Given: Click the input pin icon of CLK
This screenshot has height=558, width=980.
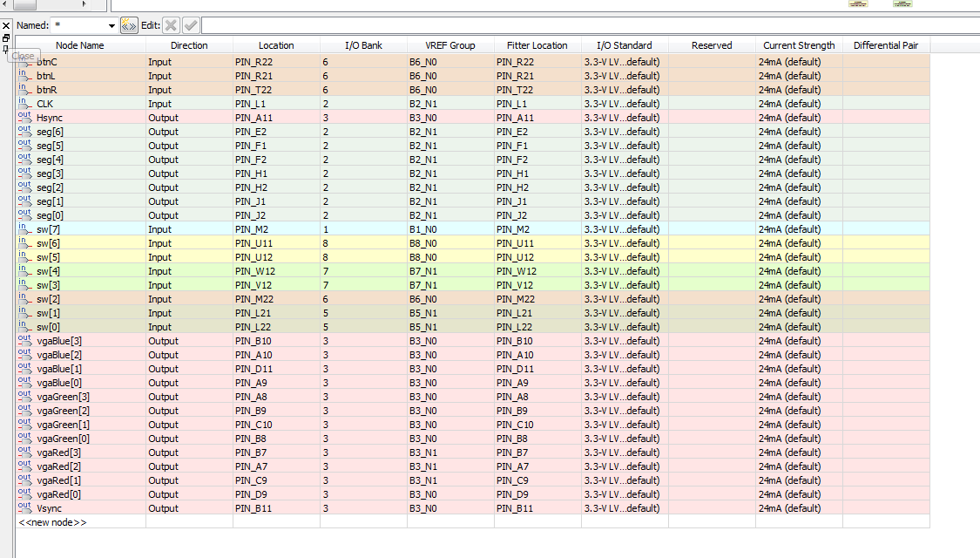Looking at the screenshot, I should click(24, 103).
